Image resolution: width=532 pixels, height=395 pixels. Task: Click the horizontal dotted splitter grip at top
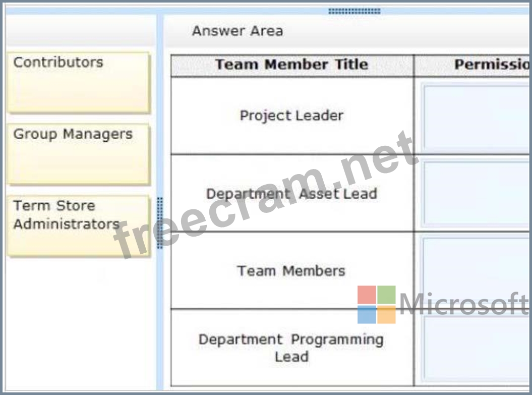point(354,12)
